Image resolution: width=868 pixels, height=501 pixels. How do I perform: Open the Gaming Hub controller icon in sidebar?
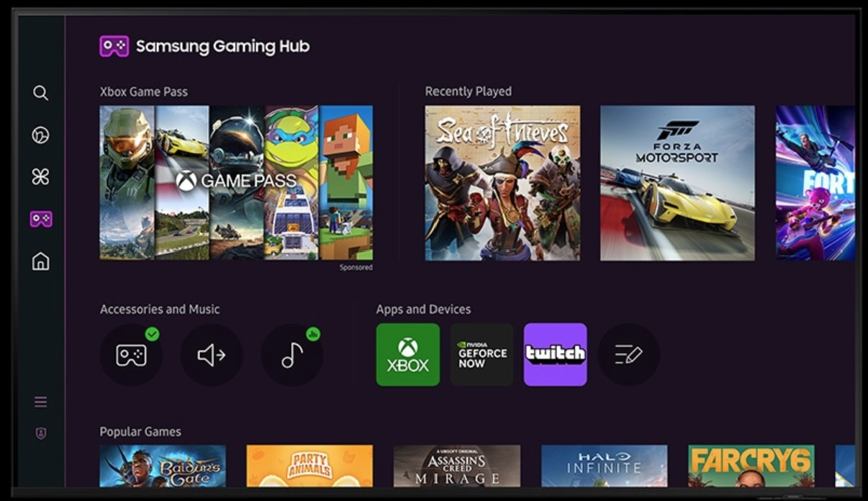coord(40,219)
